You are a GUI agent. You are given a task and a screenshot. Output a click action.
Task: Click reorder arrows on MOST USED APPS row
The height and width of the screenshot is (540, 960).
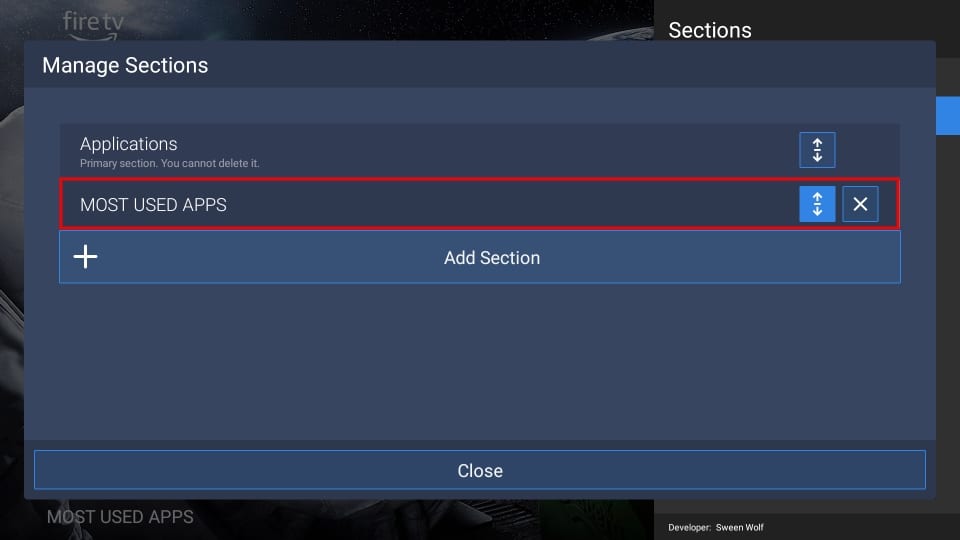pyautogui.click(x=817, y=205)
